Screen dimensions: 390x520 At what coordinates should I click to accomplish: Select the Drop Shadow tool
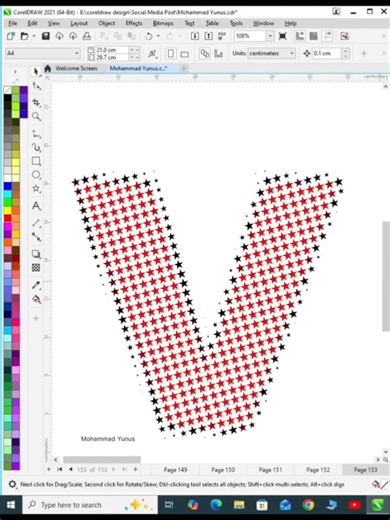tap(36, 254)
